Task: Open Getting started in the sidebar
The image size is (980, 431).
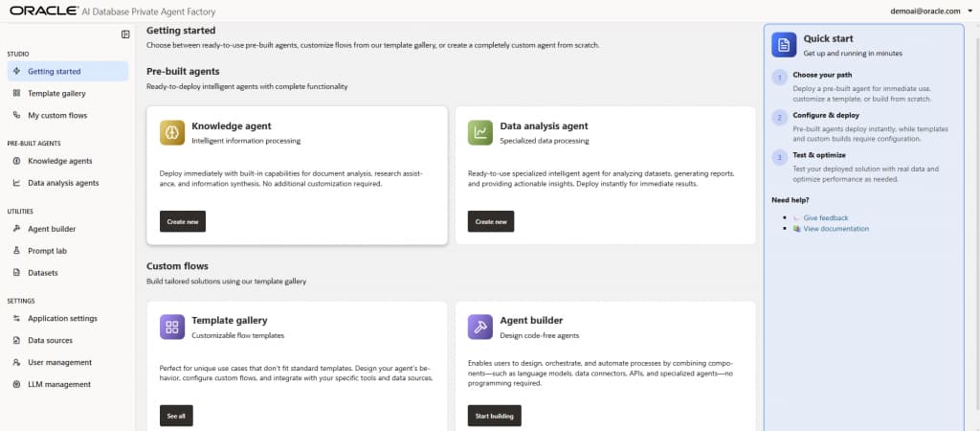Action: 54,72
